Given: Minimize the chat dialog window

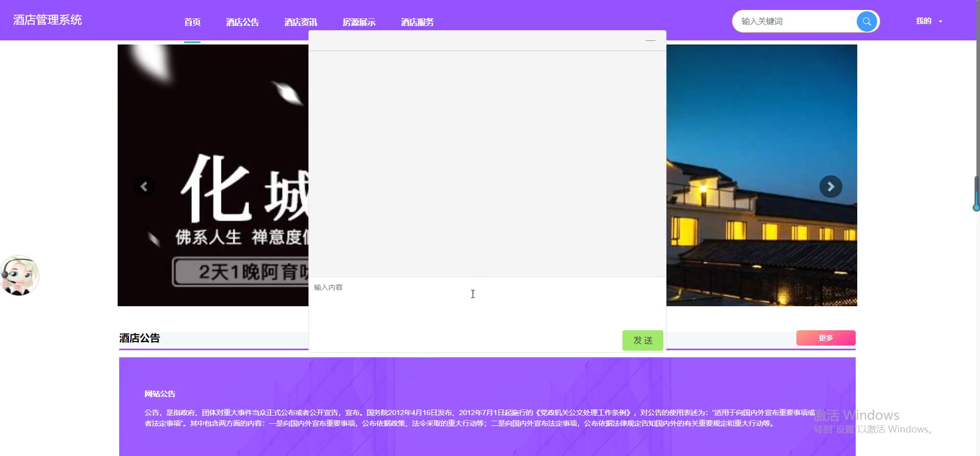Looking at the screenshot, I should pyautogui.click(x=651, y=40).
